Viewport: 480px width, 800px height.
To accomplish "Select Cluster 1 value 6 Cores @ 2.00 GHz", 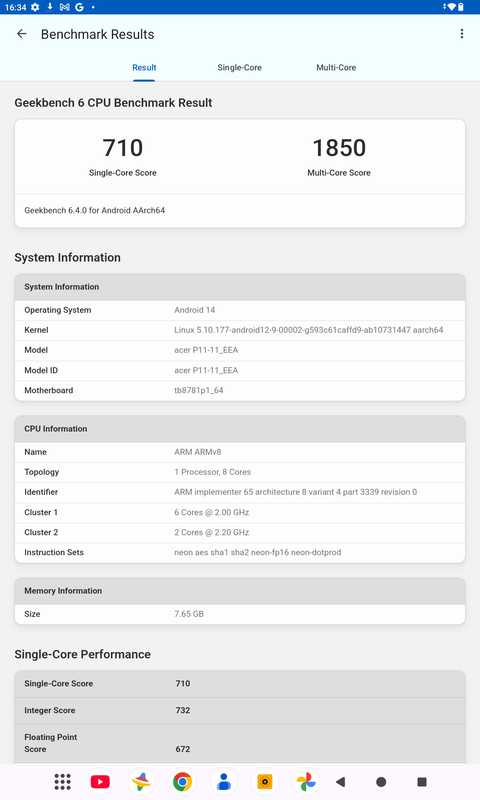I will (x=212, y=512).
